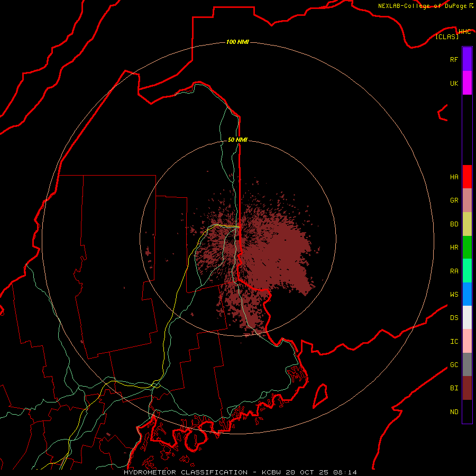Click the ND legend label
Image resolution: width=476 pixels, height=476 pixels.
coord(454,412)
